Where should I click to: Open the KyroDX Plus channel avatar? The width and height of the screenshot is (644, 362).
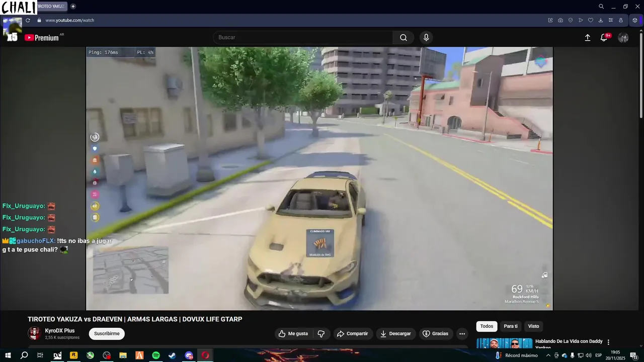34,333
